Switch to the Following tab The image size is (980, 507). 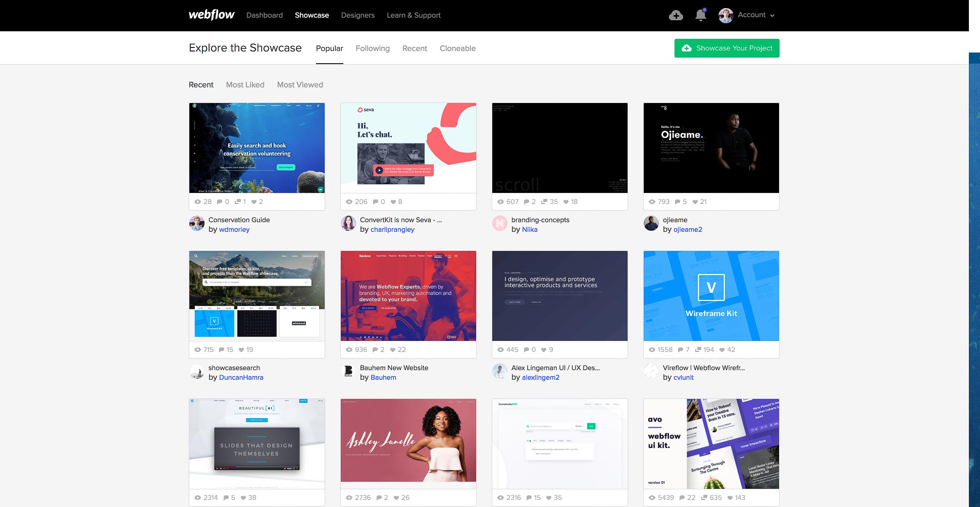(x=373, y=48)
